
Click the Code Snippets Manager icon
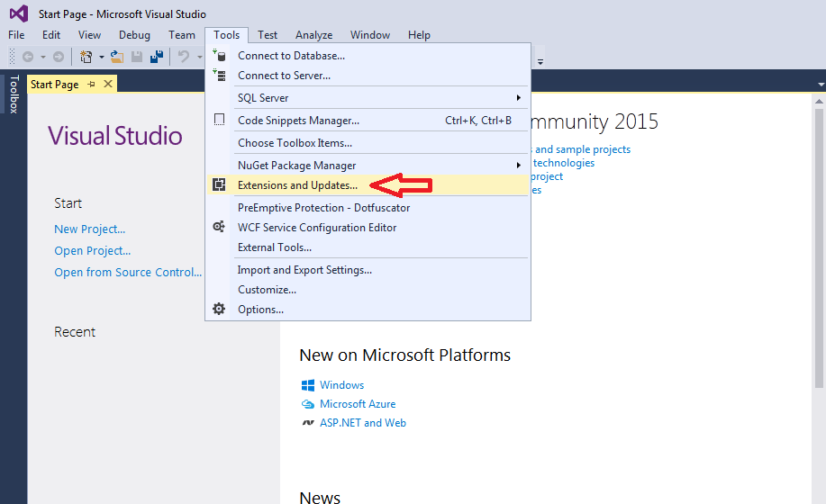click(x=219, y=120)
